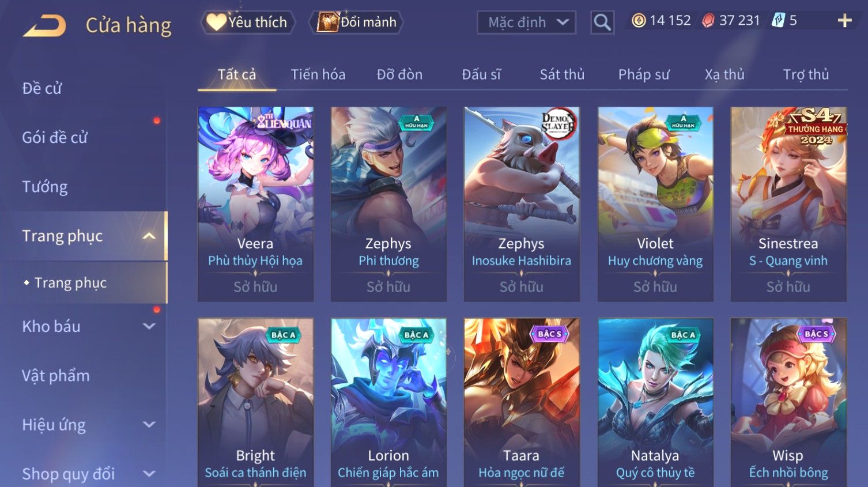Open Đổi mảnh chest exchange
Screen dimensions: 868x487
tap(357, 22)
